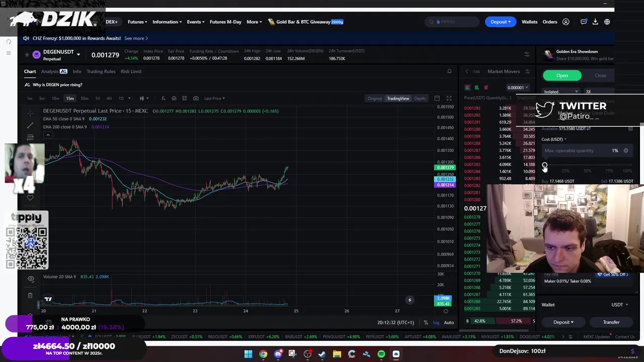This screenshot has width=644, height=362.
Task: Open Market Movers settings icon
Action: (x=527, y=71)
